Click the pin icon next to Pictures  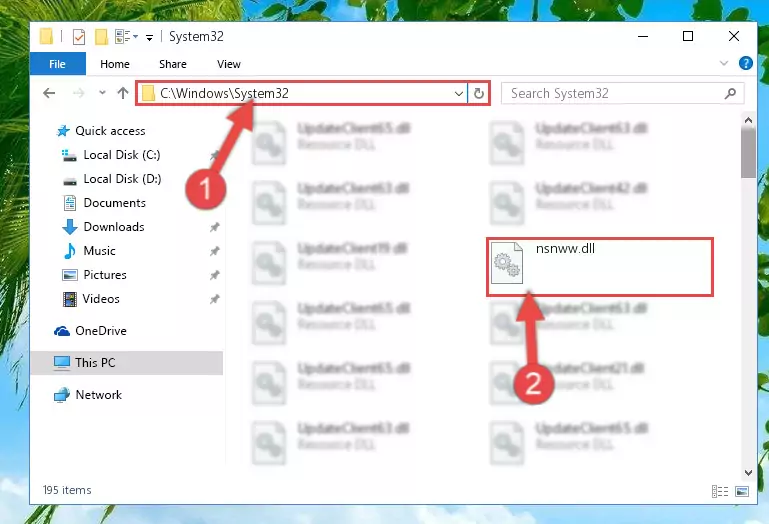tap(214, 275)
